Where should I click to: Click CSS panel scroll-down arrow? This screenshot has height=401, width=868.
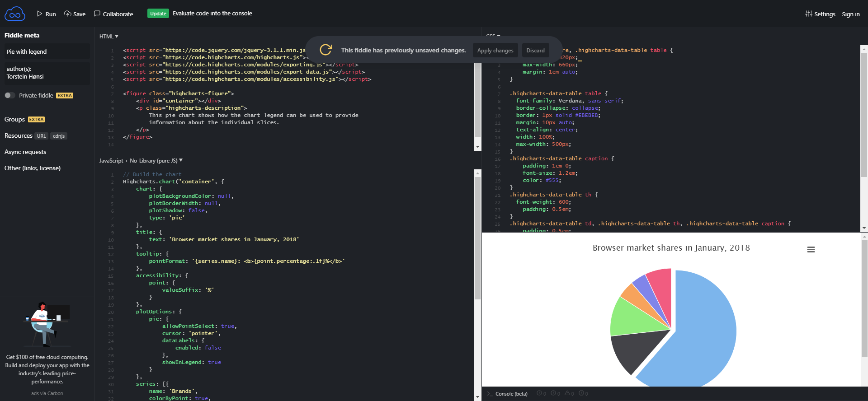click(864, 228)
